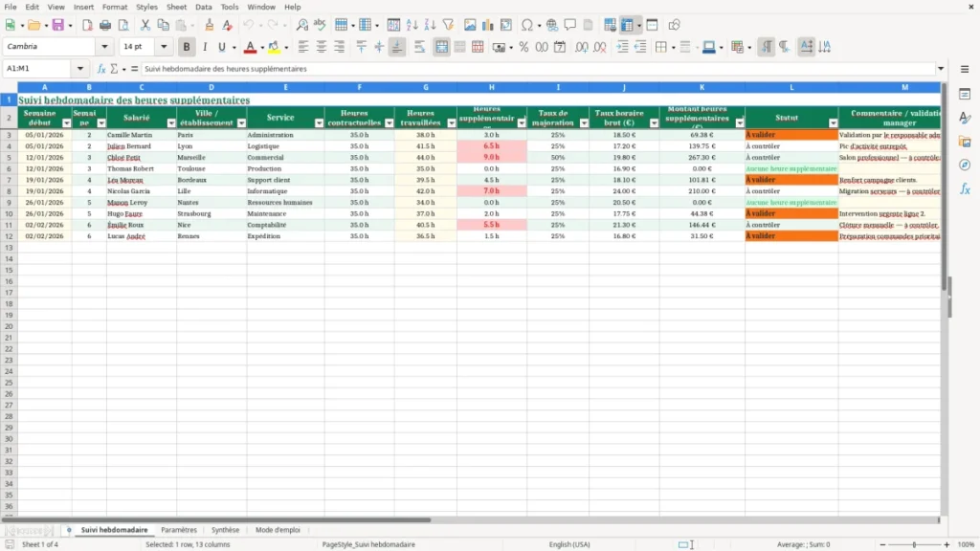Open the Font color dropdown arrow
The width and height of the screenshot is (980, 551).
coord(262,47)
